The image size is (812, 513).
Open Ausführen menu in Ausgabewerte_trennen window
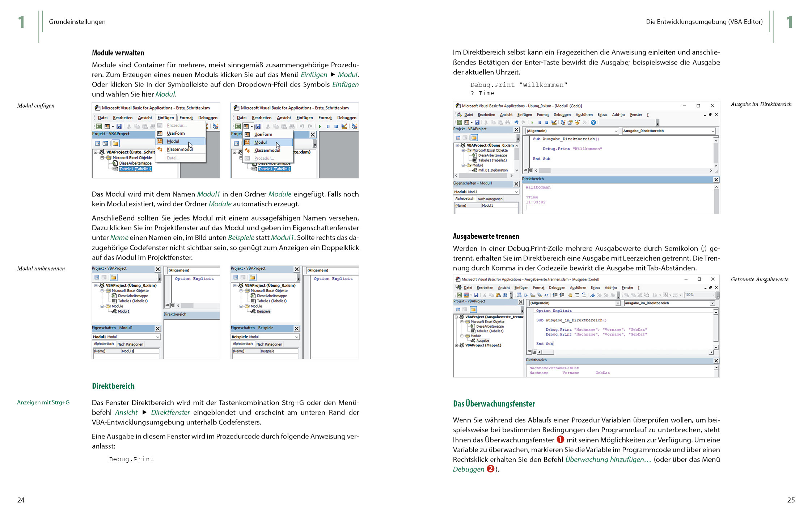click(578, 287)
